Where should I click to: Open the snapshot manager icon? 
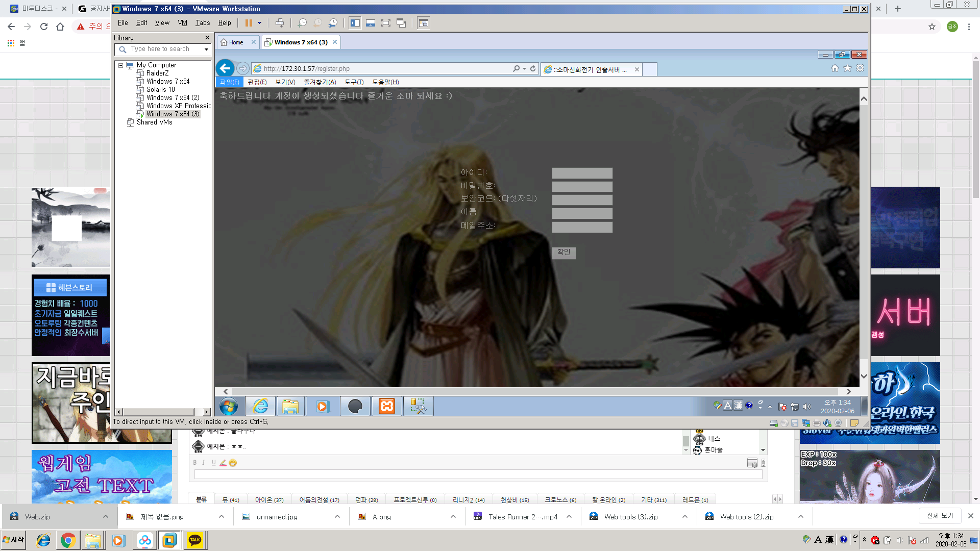[333, 23]
